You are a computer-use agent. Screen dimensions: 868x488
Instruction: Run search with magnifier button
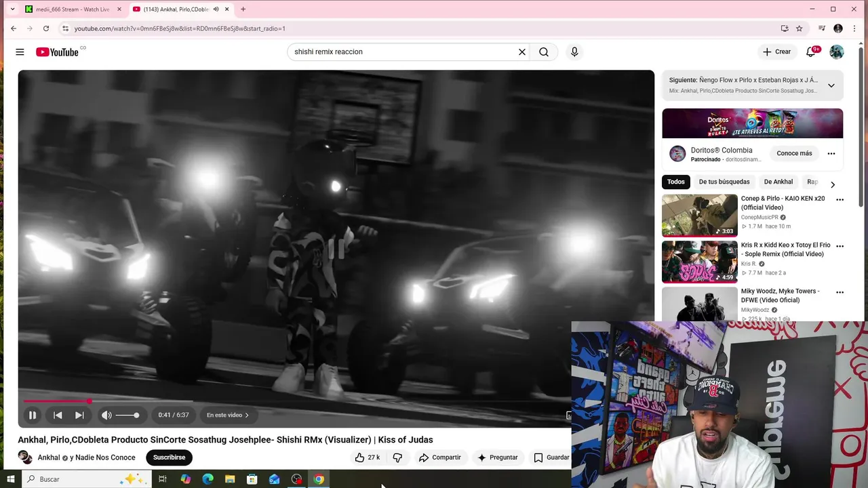click(x=544, y=52)
